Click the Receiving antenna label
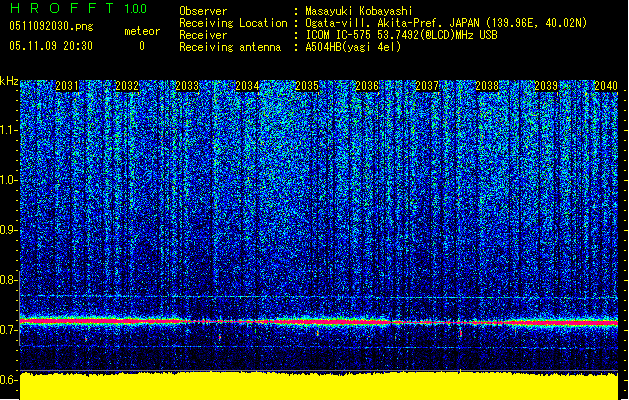 230,47
